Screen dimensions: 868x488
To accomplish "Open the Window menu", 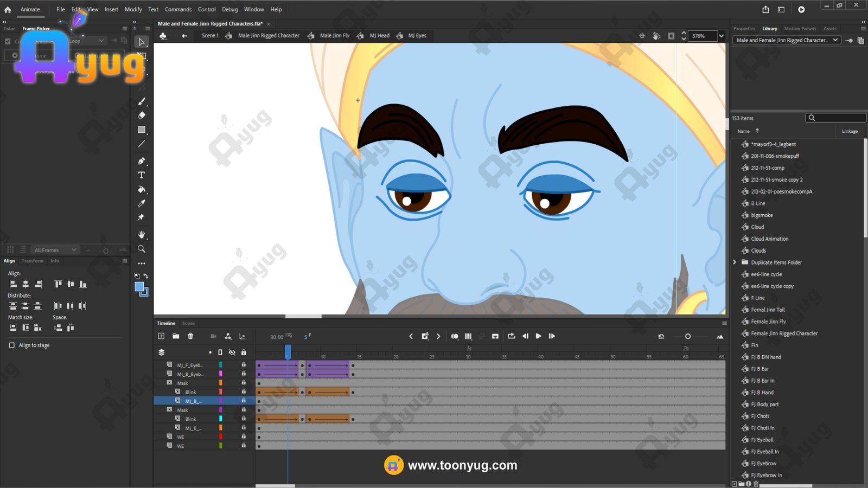I will pyautogui.click(x=254, y=9).
